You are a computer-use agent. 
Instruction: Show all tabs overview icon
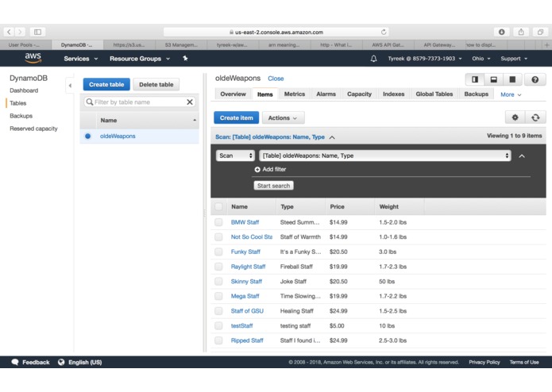[x=540, y=32]
